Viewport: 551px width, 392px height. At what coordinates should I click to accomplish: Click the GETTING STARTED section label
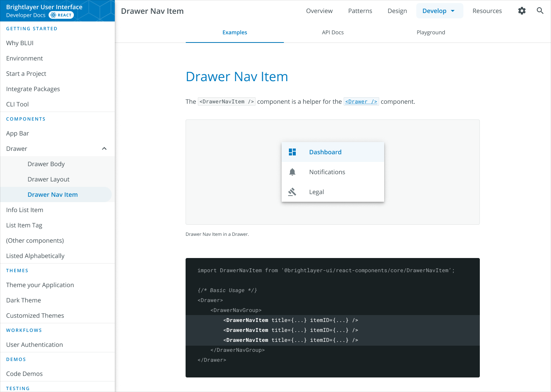tap(32, 29)
